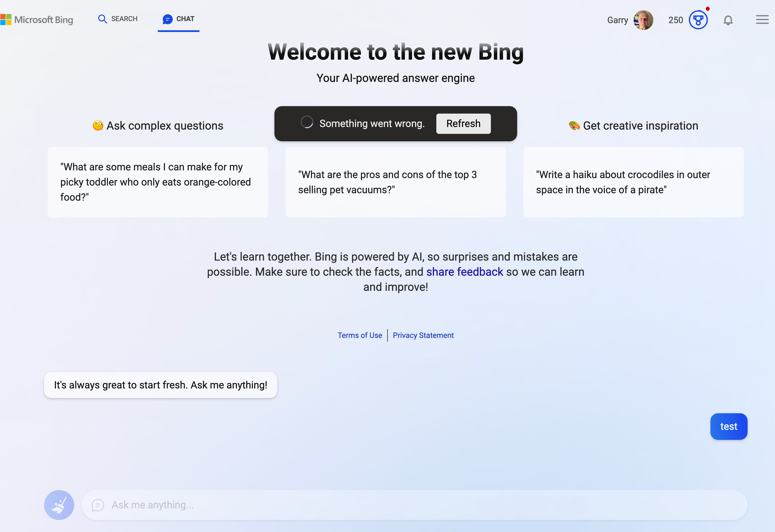
Task: Open the hamburger menu icon
Action: tap(762, 20)
